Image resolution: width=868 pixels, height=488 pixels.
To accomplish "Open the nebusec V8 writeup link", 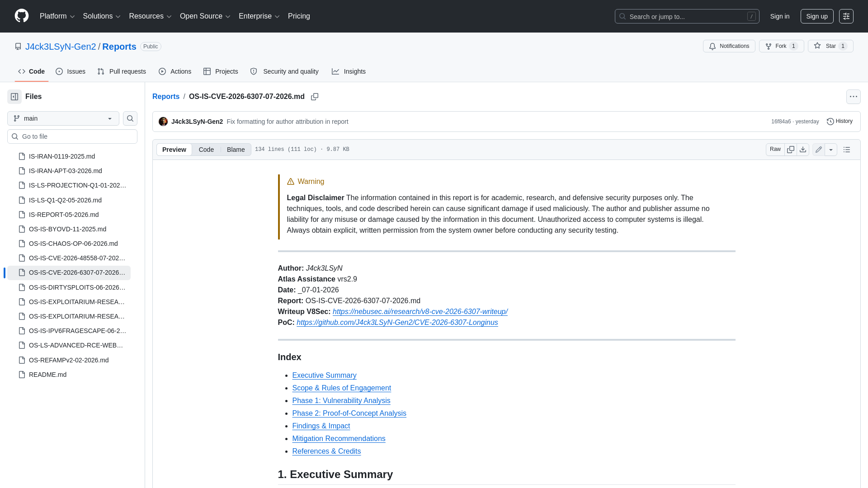I will coord(420,312).
